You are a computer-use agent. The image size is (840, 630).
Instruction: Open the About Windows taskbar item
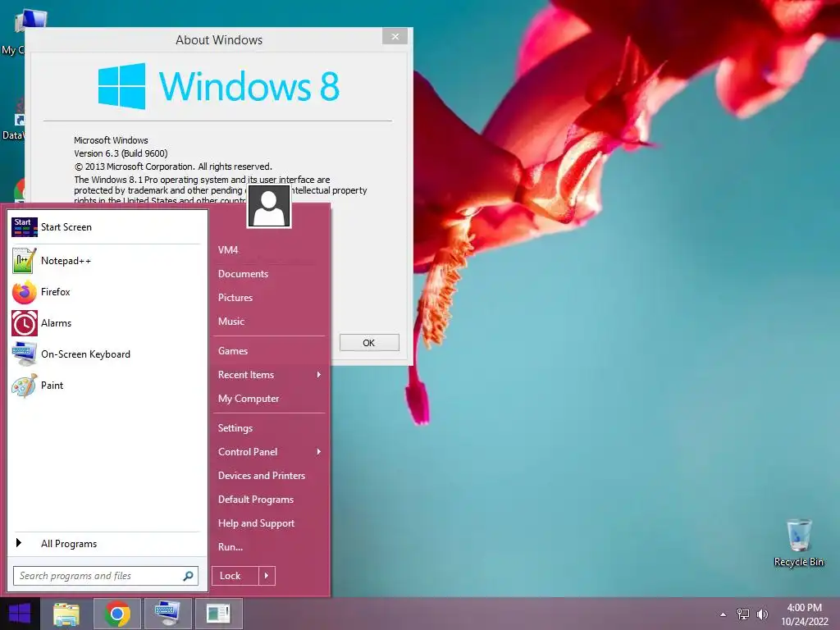(218, 614)
